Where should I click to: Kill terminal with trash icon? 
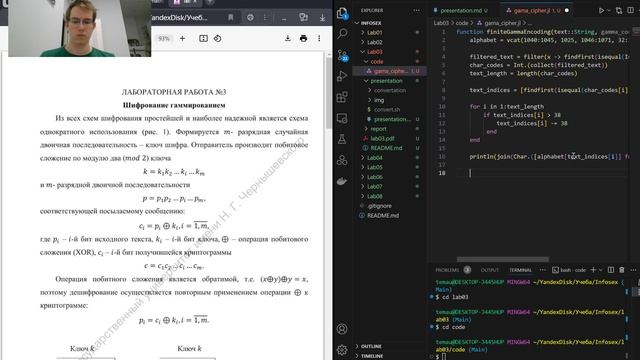[622, 270]
